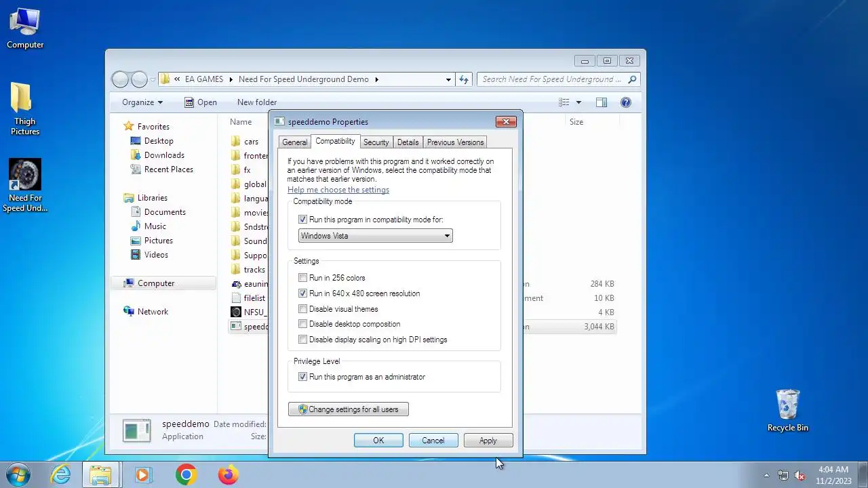Click Explorer back navigation button
This screenshot has height=488, width=868.
click(x=120, y=79)
